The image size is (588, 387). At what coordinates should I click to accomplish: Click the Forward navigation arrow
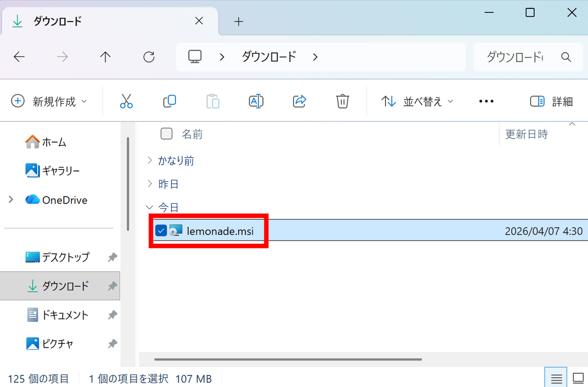click(62, 57)
